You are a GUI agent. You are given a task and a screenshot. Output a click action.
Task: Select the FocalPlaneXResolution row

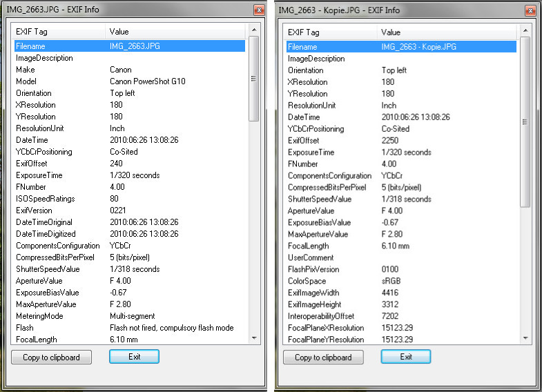coord(401,328)
